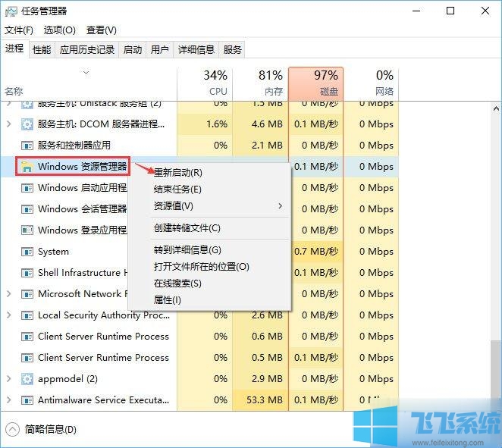The image size is (502, 448).
Task: Open the 查看(V) menu
Action: [x=101, y=30]
